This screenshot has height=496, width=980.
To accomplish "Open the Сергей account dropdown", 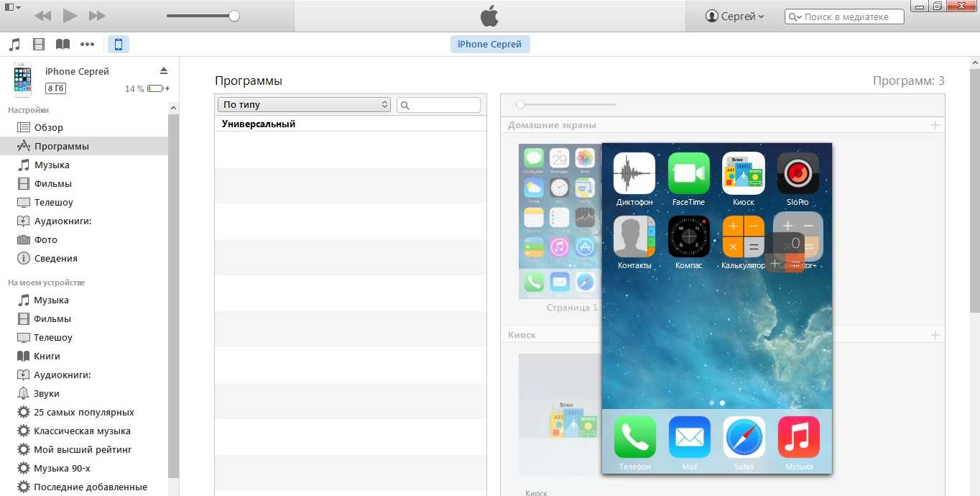I will pyautogui.click(x=734, y=17).
